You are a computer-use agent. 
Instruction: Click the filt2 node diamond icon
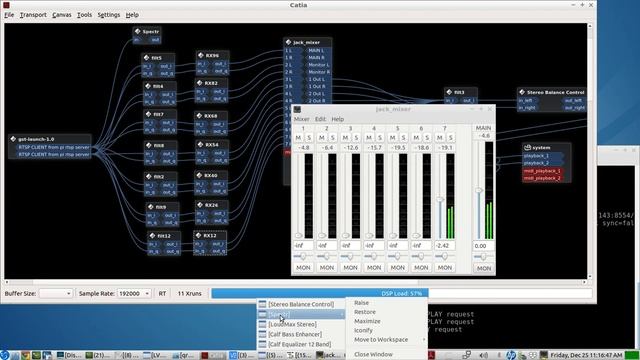point(149,176)
